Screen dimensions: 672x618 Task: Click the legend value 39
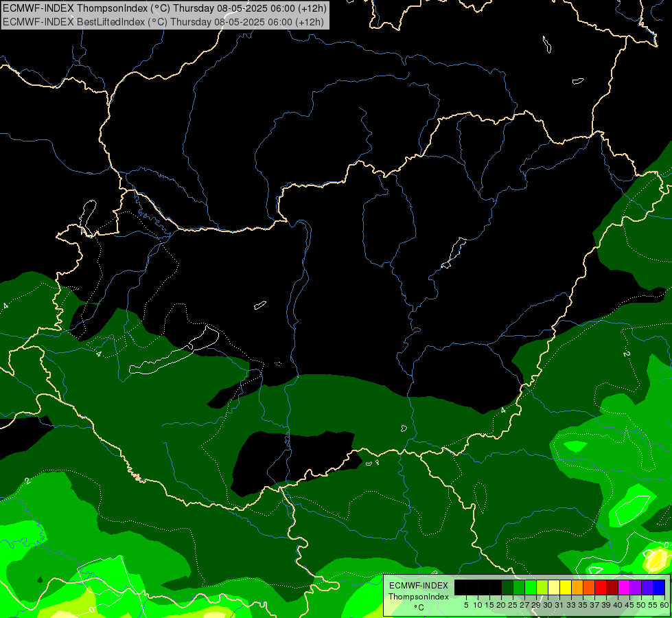(x=605, y=605)
